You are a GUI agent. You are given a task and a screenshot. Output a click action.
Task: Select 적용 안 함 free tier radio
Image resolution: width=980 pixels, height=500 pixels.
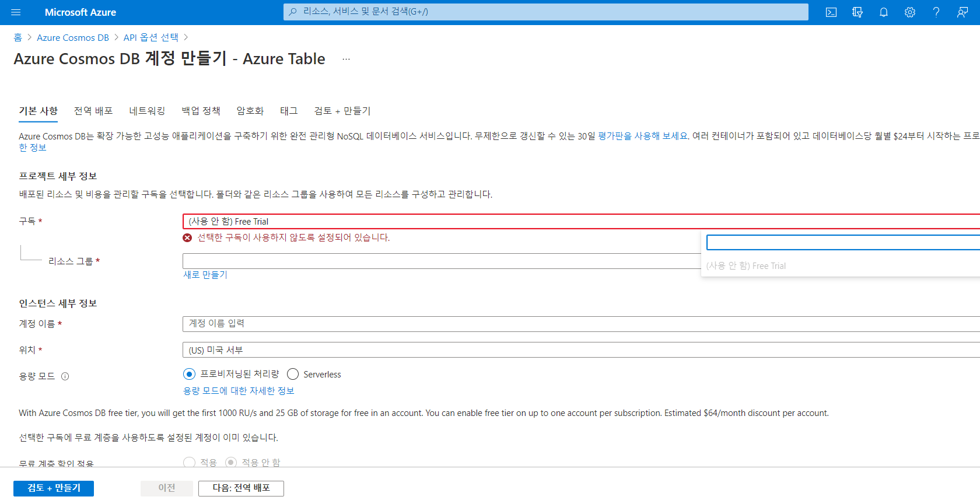[x=231, y=463]
